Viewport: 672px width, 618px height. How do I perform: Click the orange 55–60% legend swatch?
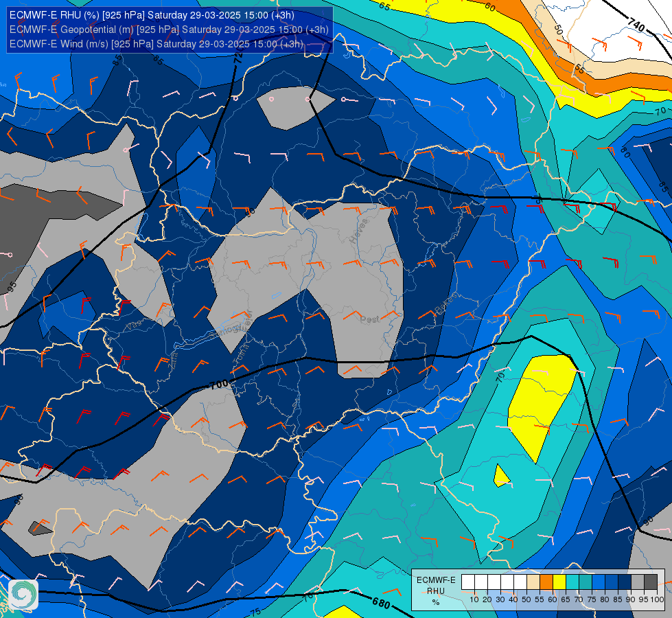546,582
